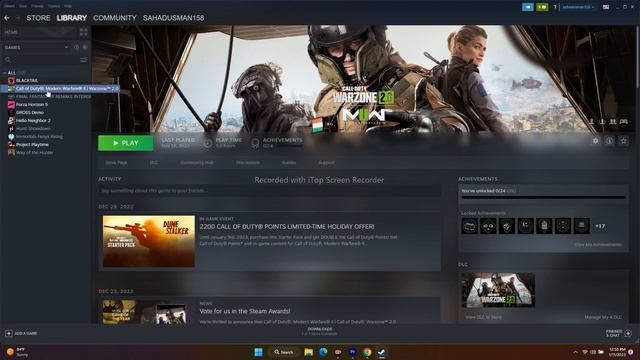Go back with the left arrow button
The image size is (640, 360).
pyautogui.click(x=7, y=18)
